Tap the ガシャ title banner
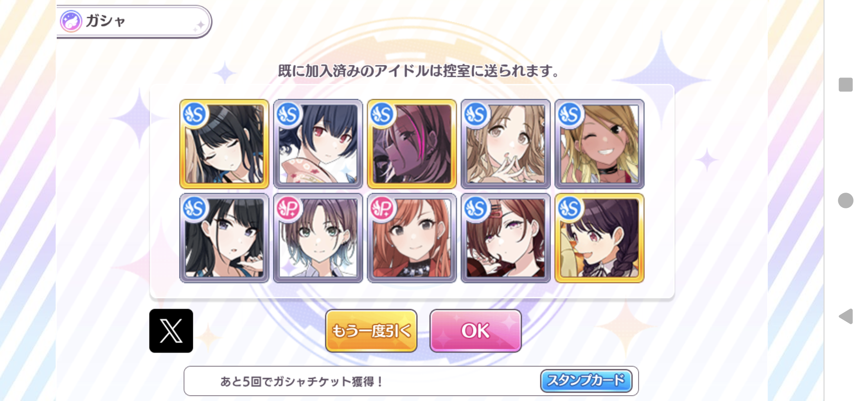Image resolution: width=868 pixels, height=401 pixels. pyautogui.click(x=134, y=22)
